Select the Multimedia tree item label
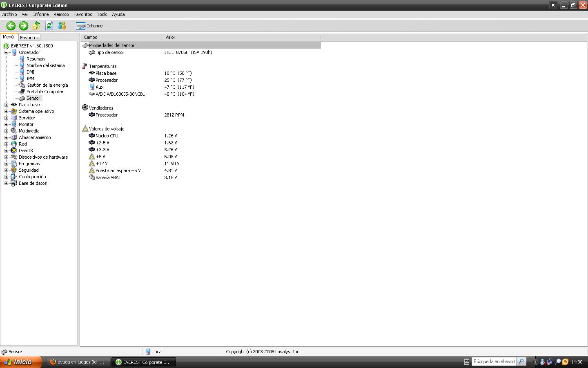The image size is (588, 368). (29, 131)
